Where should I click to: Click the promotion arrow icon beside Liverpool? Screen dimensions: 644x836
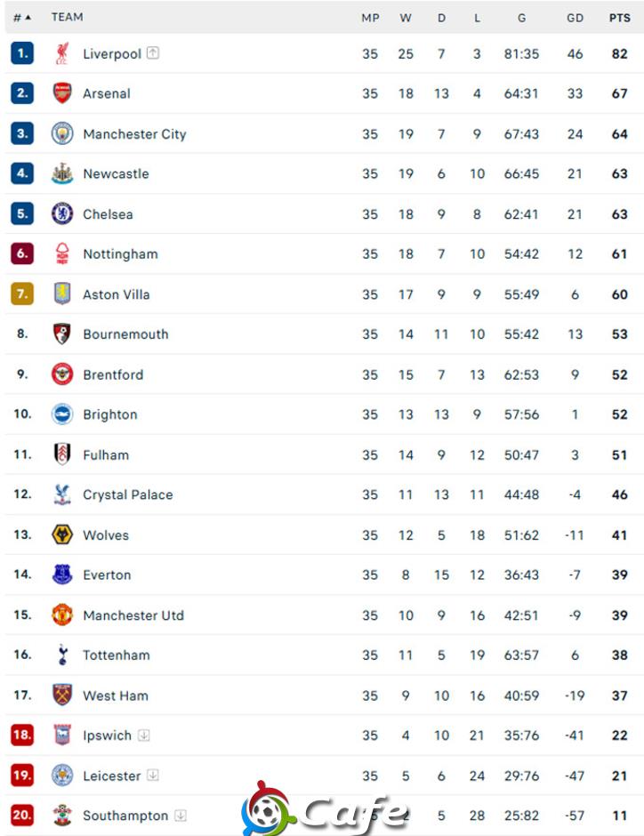coord(153,52)
